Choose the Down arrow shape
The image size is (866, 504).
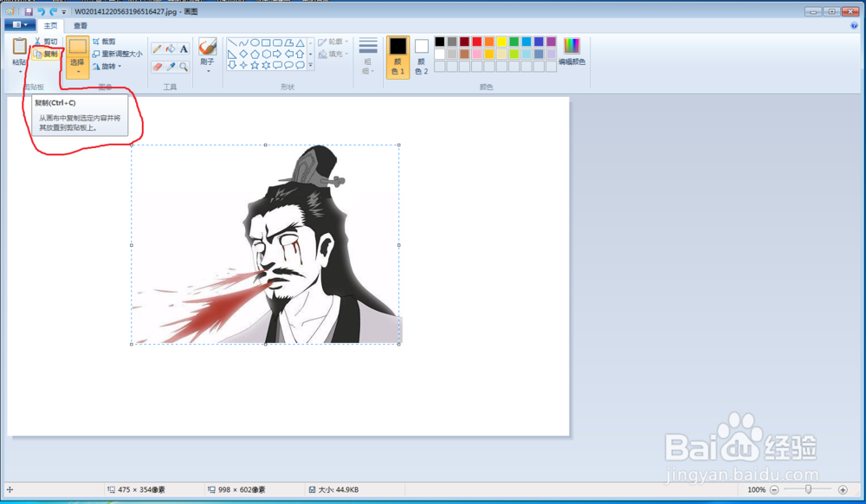click(232, 65)
